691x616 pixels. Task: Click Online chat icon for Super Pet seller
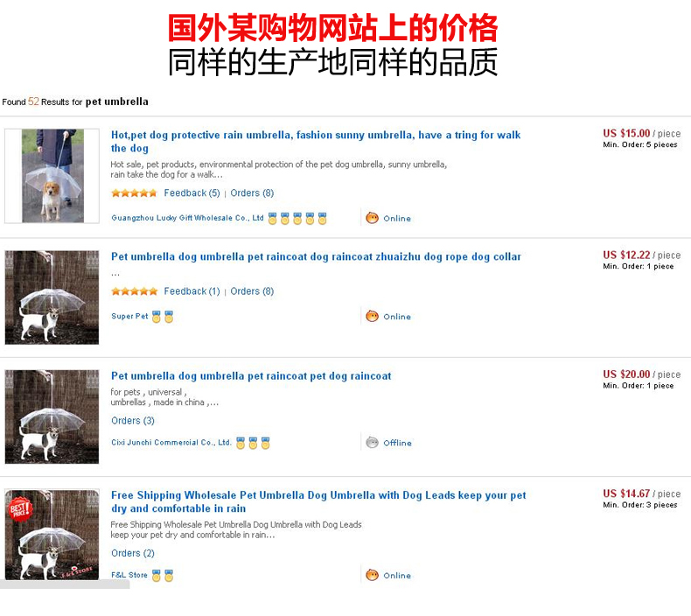[x=373, y=316]
